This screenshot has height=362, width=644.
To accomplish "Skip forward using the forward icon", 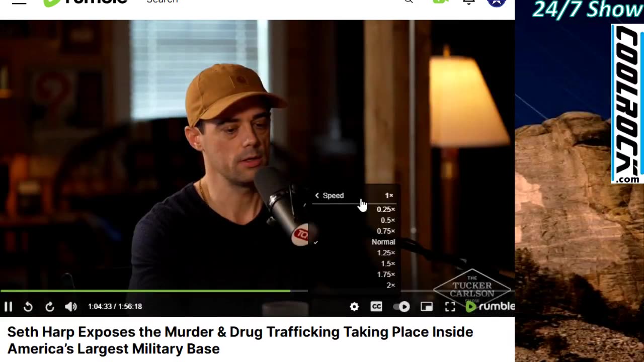I will [49, 306].
